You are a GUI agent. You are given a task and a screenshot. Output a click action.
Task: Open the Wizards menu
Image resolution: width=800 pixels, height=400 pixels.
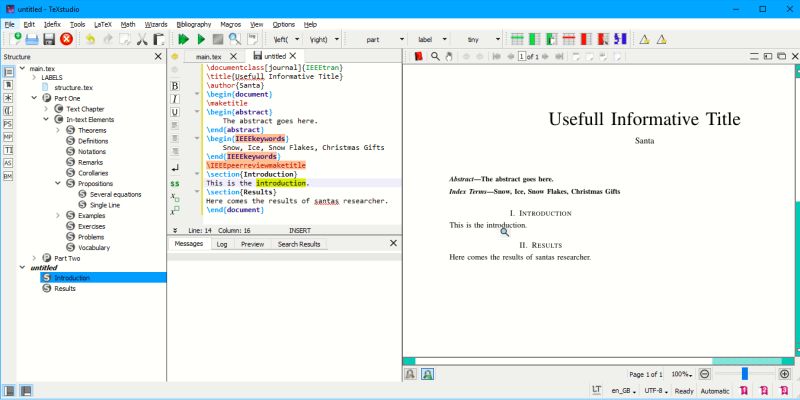click(156, 24)
